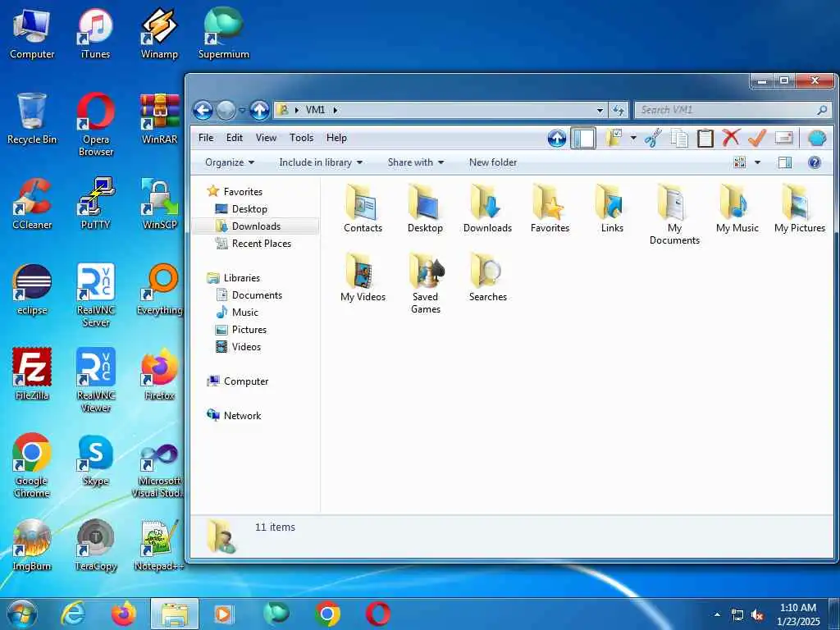
Task: Click the Paste clipboard icon
Action: (705, 138)
